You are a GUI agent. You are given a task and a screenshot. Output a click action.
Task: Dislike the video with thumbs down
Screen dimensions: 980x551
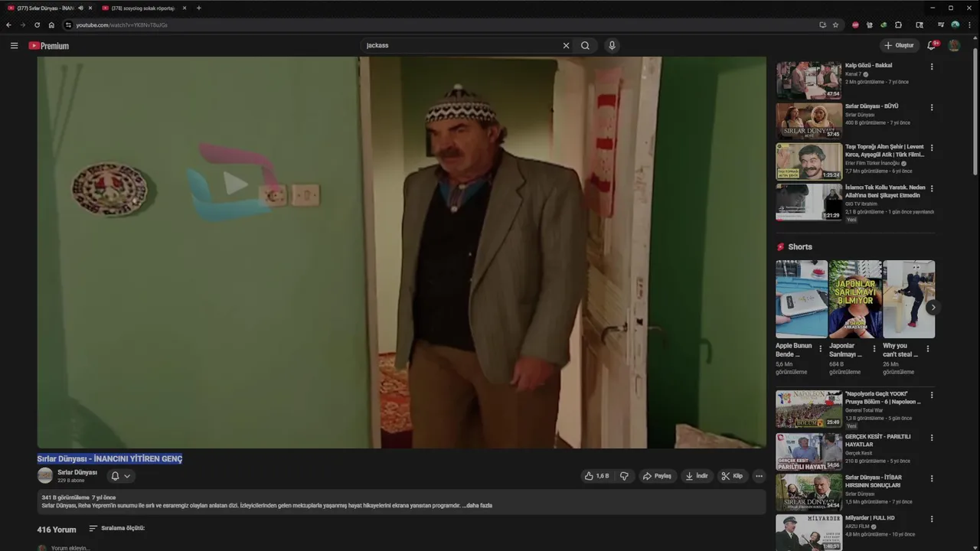point(624,476)
